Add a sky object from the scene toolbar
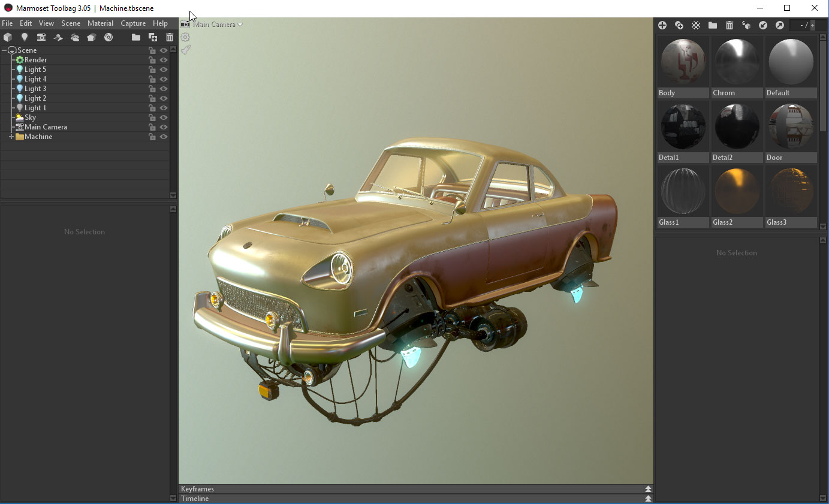The width and height of the screenshot is (829, 504). [75, 37]
